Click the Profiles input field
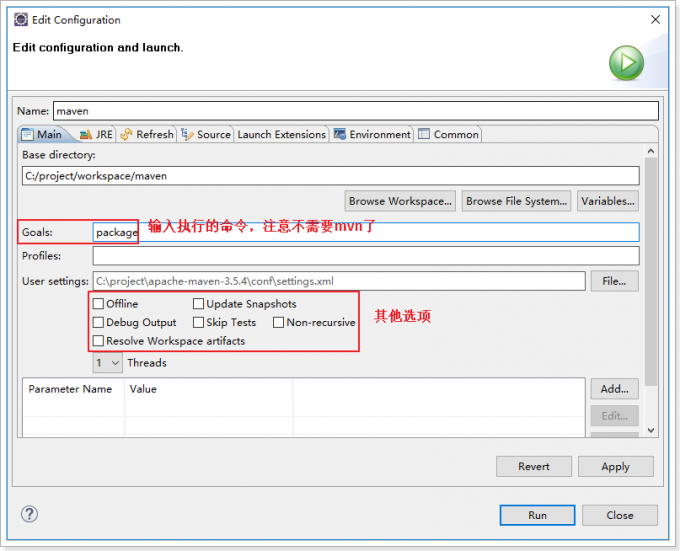 (x=366, y=256)
